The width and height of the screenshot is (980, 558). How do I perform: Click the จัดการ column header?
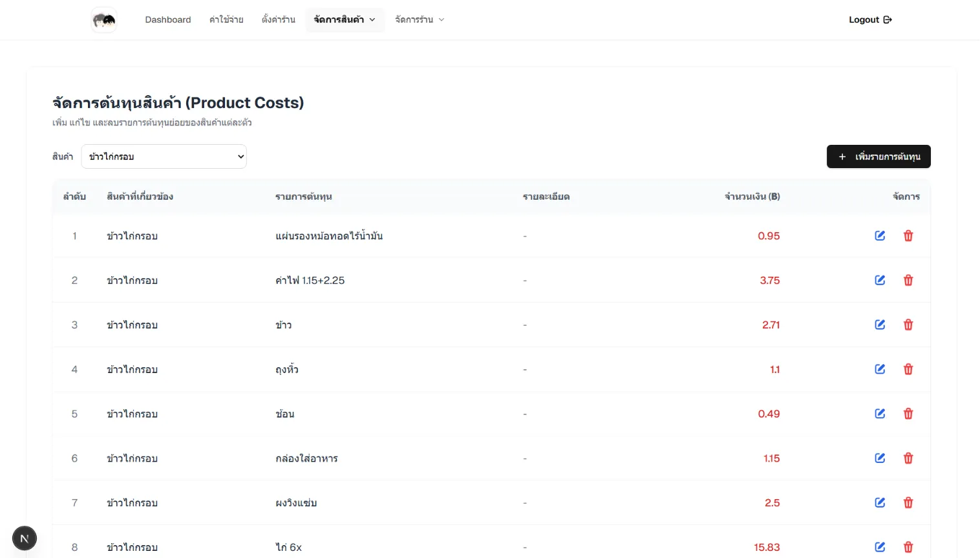(906, 197)
